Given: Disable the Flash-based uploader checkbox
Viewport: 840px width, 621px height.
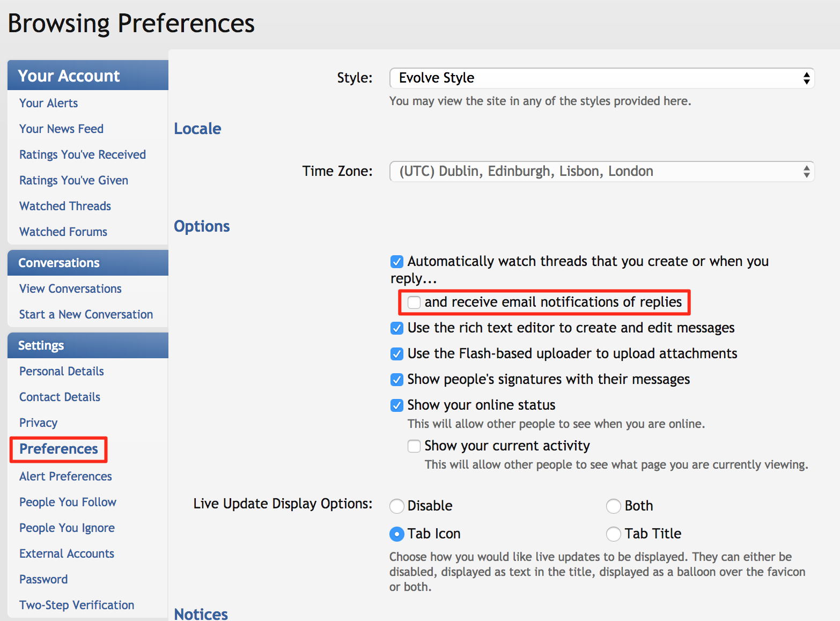Looking at the screenshot, I should point(397,354).
